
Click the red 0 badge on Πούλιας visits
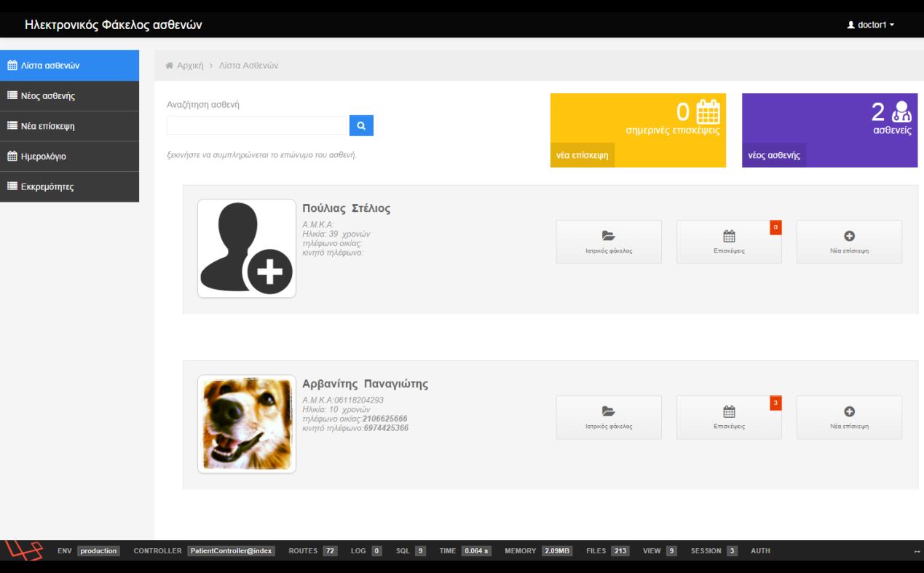775,227
